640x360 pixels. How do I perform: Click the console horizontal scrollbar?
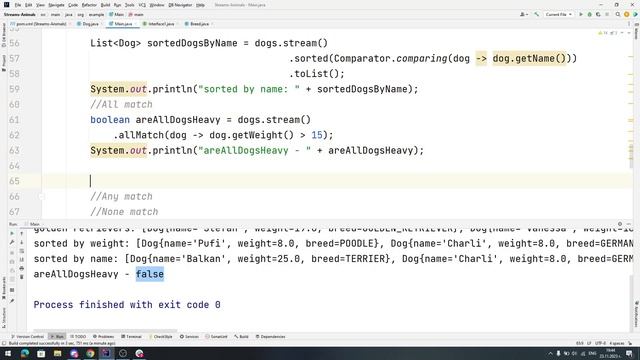pyautogui.click(x=105, y=331)
